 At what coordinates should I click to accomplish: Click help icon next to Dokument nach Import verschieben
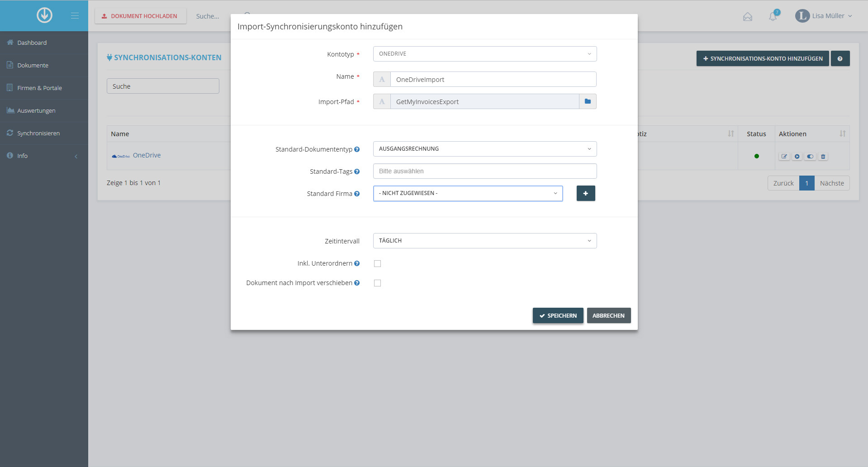point(357,283)
